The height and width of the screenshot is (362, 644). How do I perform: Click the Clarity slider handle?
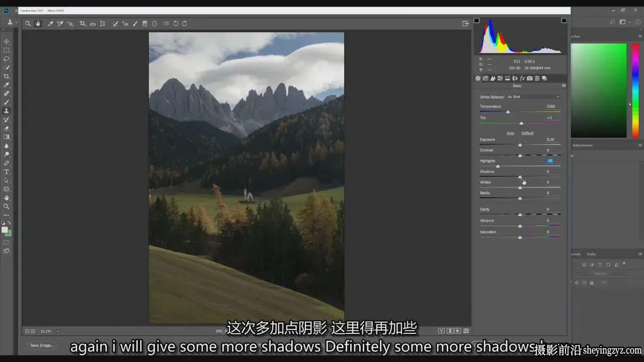(x=520, y=215)
